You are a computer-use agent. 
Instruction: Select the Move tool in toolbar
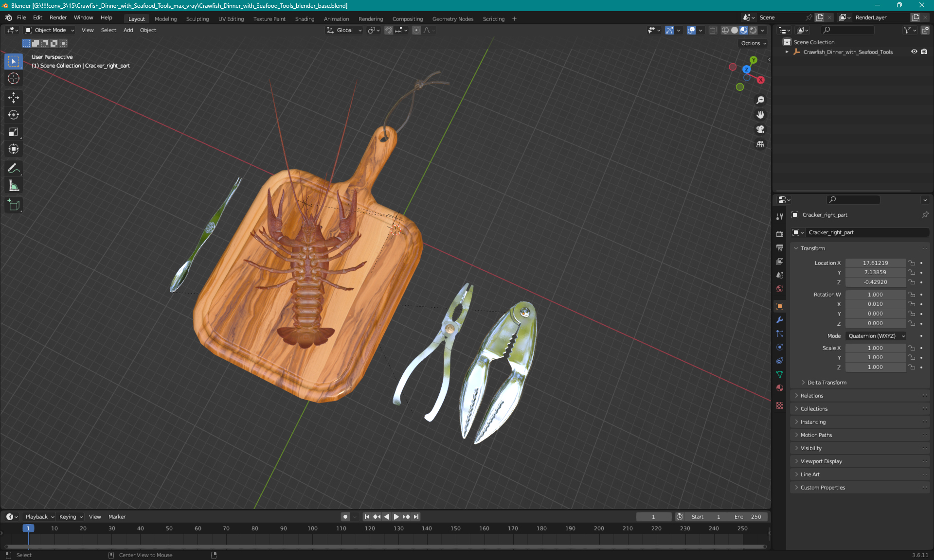pos(14,97)
